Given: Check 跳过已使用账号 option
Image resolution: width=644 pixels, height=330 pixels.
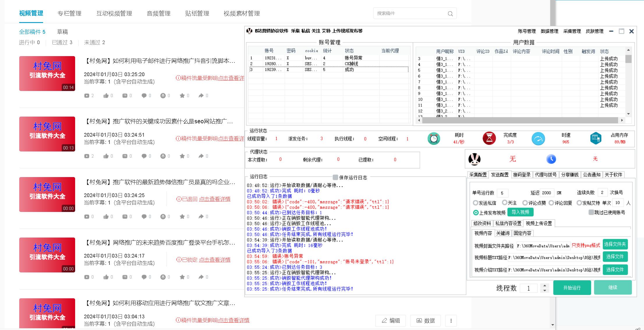Looking at the screenshot, I should [x=591, y=213].
